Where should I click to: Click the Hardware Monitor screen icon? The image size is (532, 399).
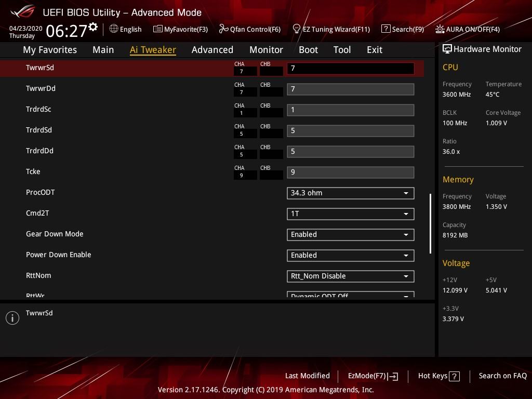pyautogui.click(x=447, y=49)
